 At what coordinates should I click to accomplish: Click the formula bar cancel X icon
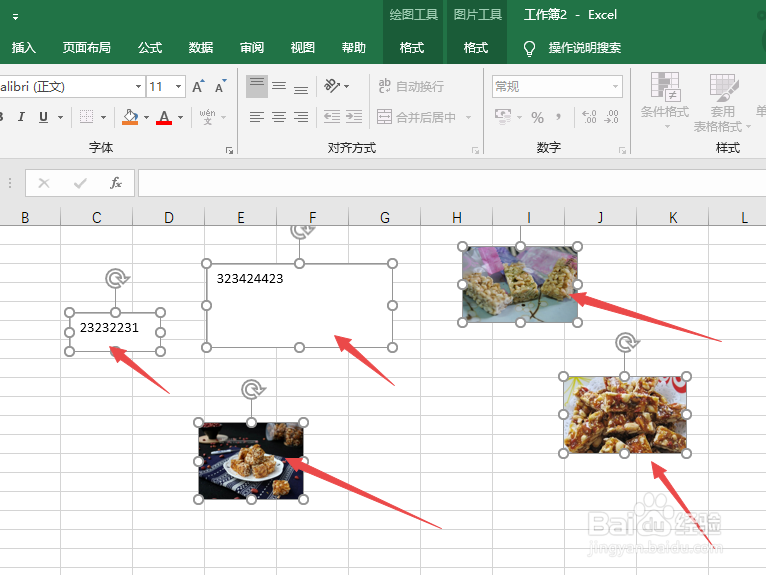click(x=44, y=183)
